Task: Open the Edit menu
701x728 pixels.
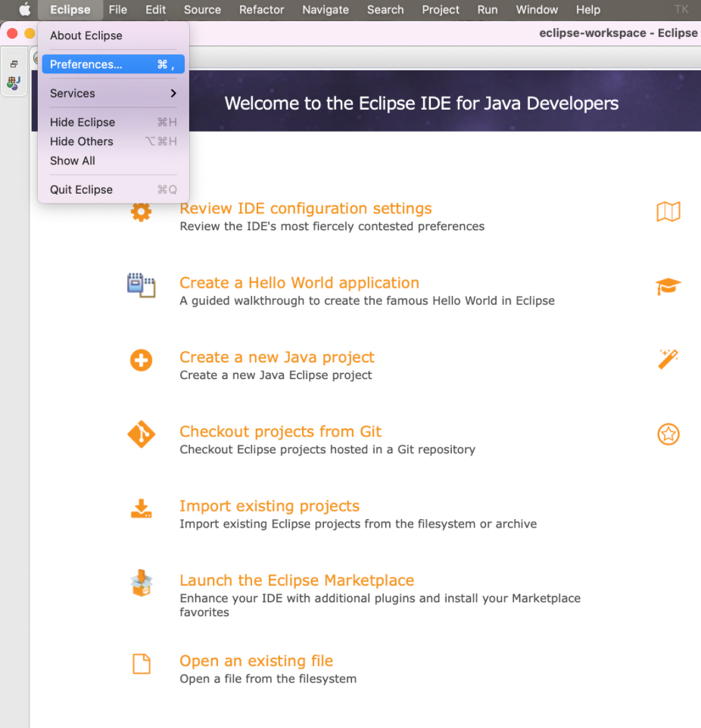Action: 156,10
